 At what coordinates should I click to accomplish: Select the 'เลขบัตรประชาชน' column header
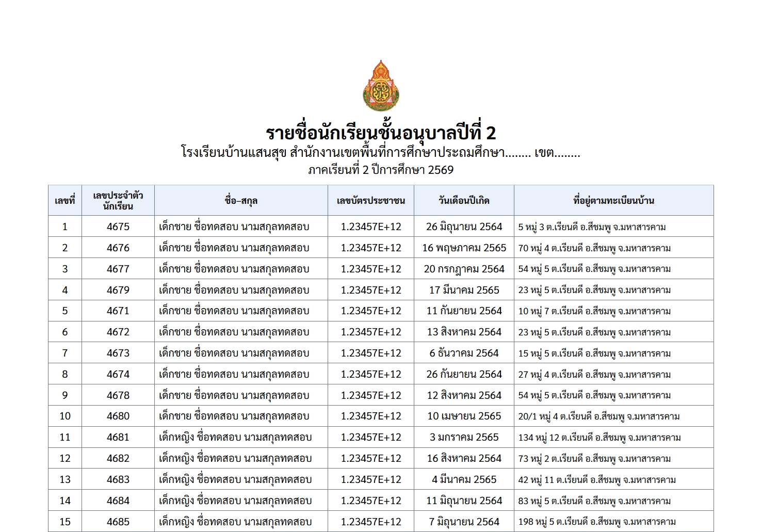(x=371, y=201)
